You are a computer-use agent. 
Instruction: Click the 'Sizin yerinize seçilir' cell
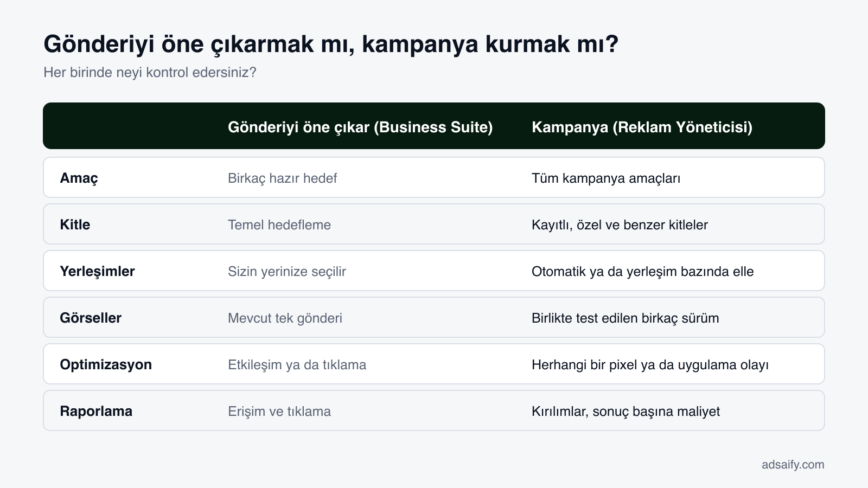point(287,271)
